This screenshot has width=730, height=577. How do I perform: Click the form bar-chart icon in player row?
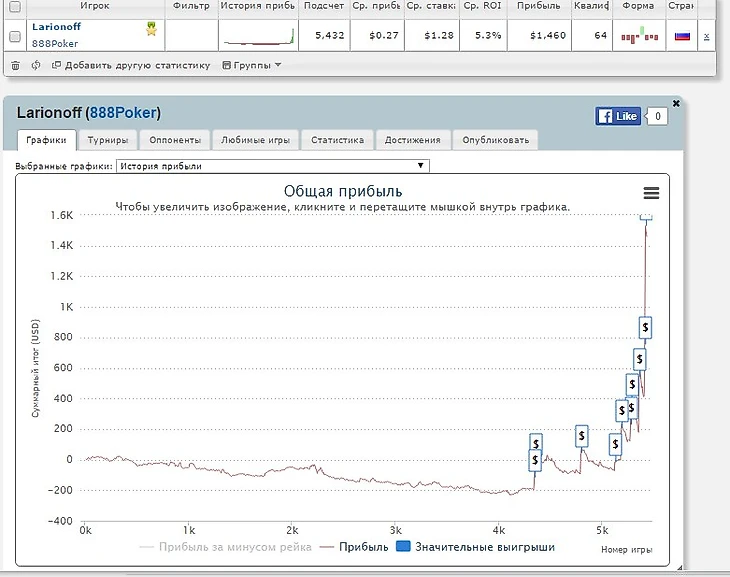point(640,36)
